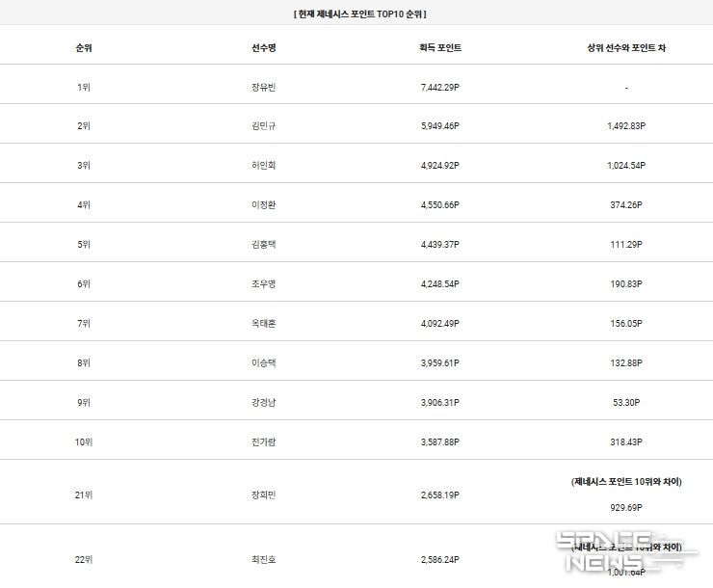The image size is (713, 588).
Task: Click the 4,439.37P points cell
Action: [440, 245]
